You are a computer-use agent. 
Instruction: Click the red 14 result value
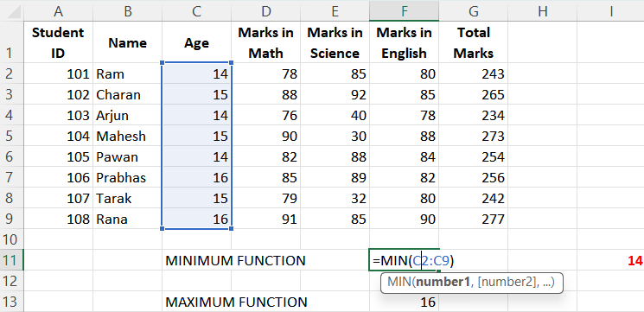(x=635, y=260)
